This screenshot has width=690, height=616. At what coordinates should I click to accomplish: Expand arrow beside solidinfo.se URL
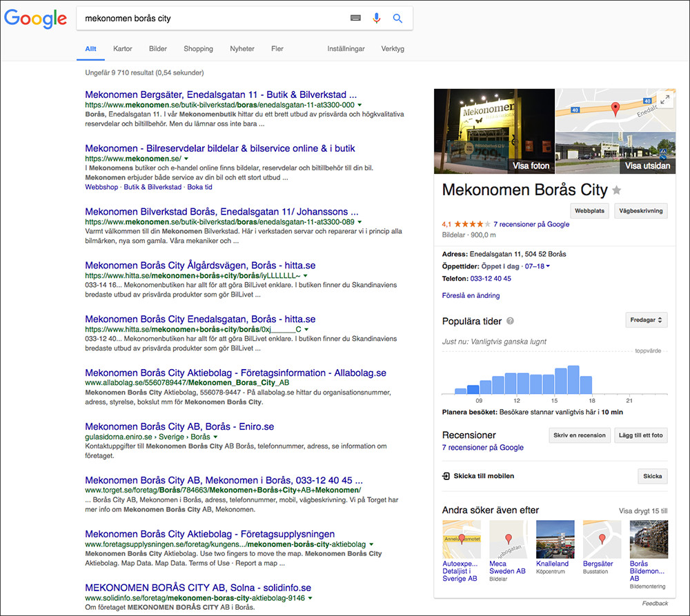[310, 598]
